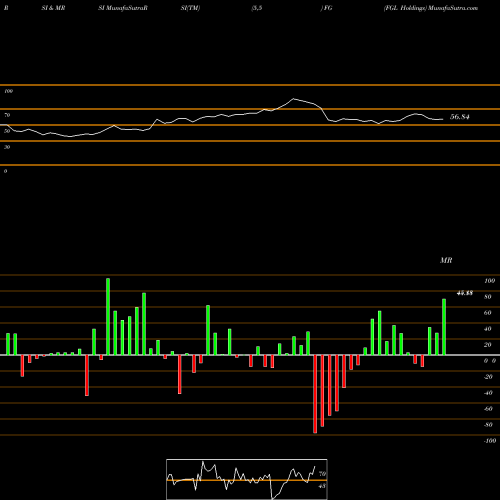Click the '(5,5' parameter text in header

[x=257, y=8]
